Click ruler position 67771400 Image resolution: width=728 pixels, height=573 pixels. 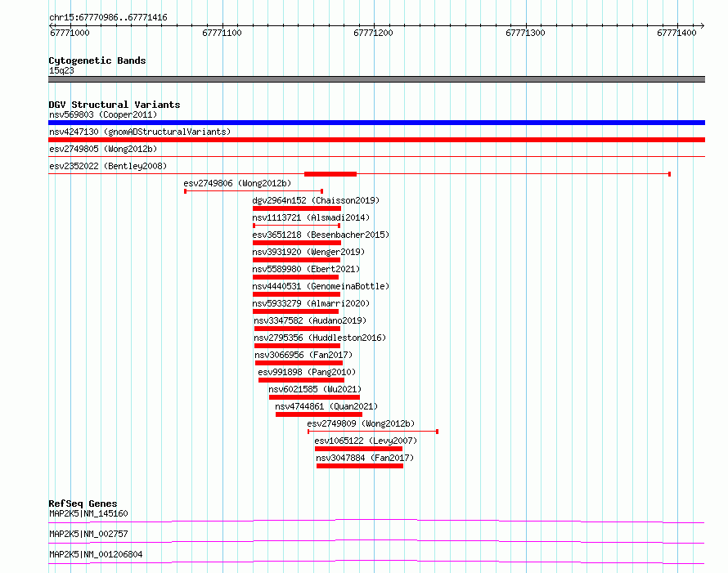pyautogui.click(x=677, y=33)
